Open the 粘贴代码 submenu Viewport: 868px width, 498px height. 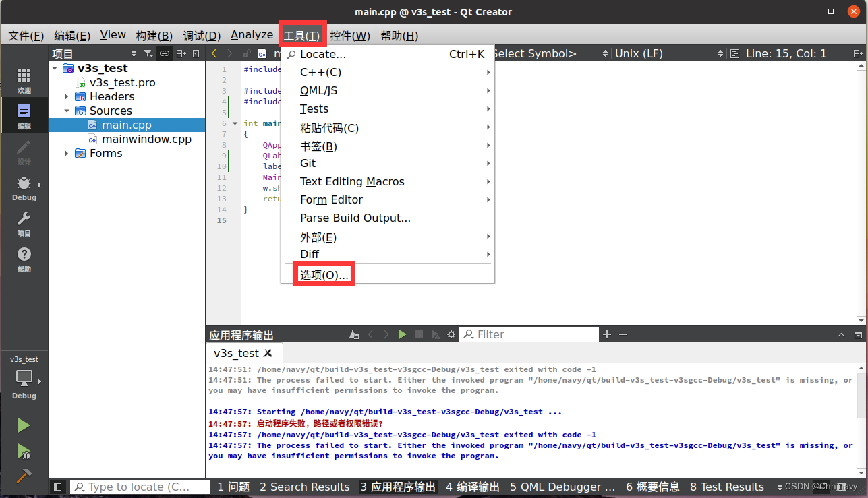pyautogui.click(x=388, y=127)
